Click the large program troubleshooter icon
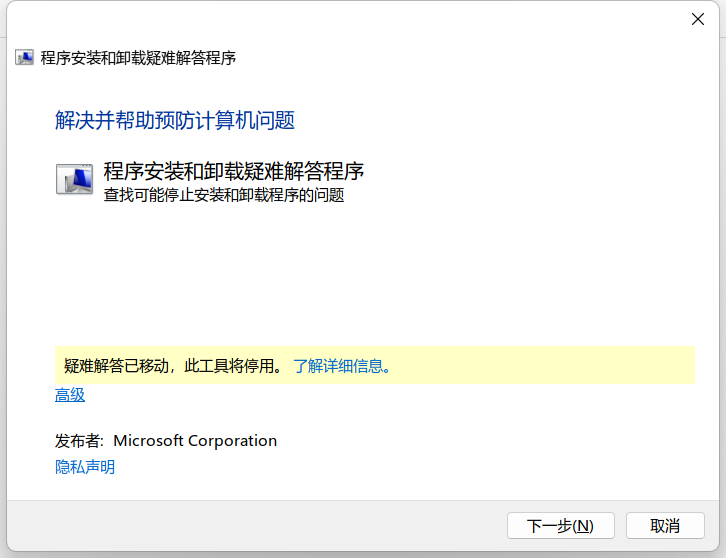726x558 pixels. click(x=75, y=179)
